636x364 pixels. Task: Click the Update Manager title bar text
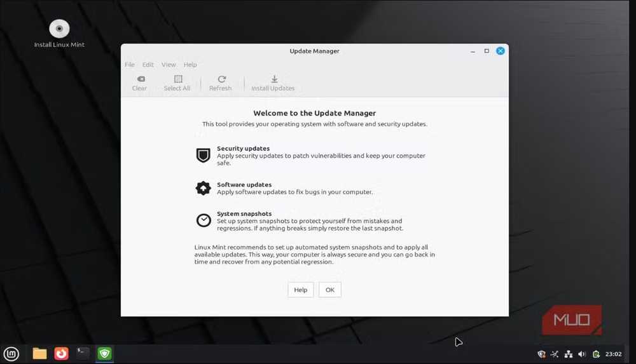(314, 51)
